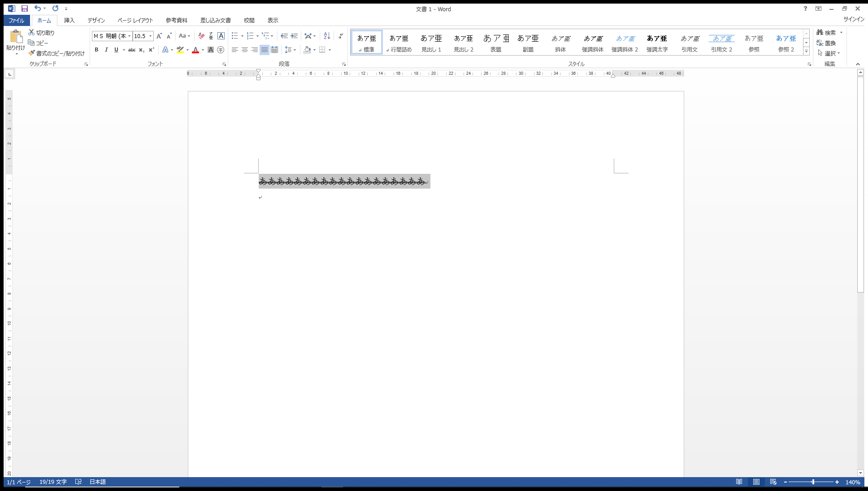Screen dimensions: 868x491
Task: Clear all formatting with the eraser icon
Action: click(201, 36)
